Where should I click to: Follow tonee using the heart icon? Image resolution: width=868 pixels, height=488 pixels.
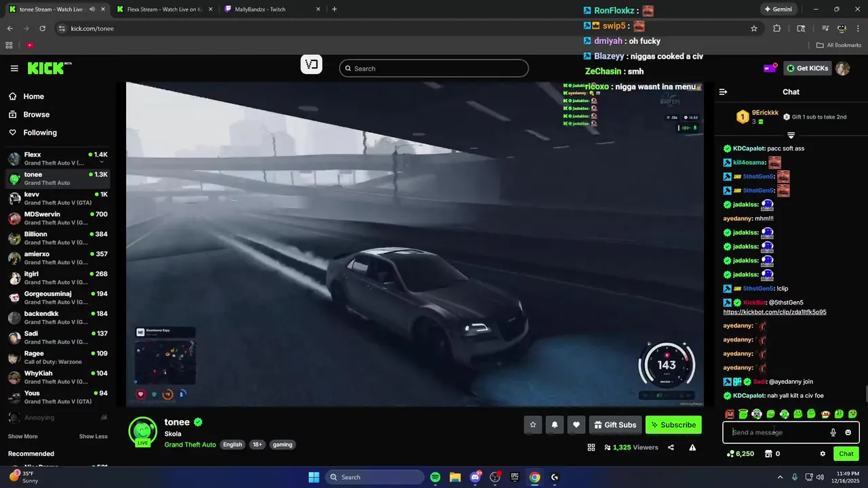tap(576, 425)
